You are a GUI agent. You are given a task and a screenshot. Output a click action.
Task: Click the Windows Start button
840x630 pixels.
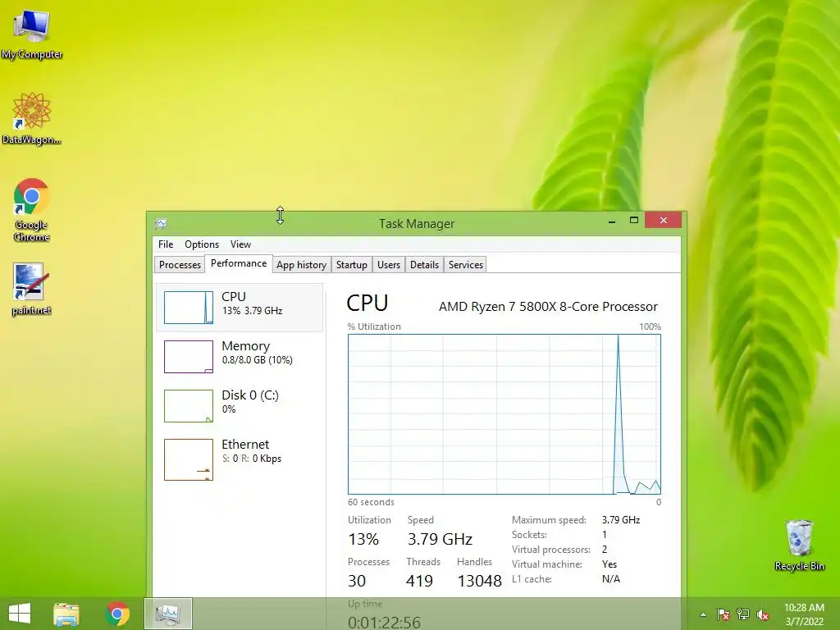coord(20,614)
